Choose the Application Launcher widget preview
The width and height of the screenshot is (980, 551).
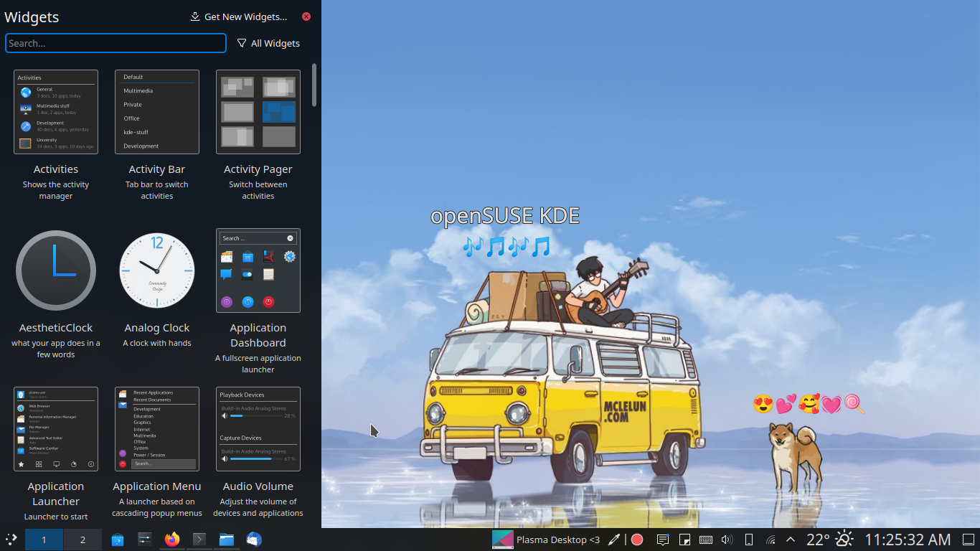coord(56,429)
